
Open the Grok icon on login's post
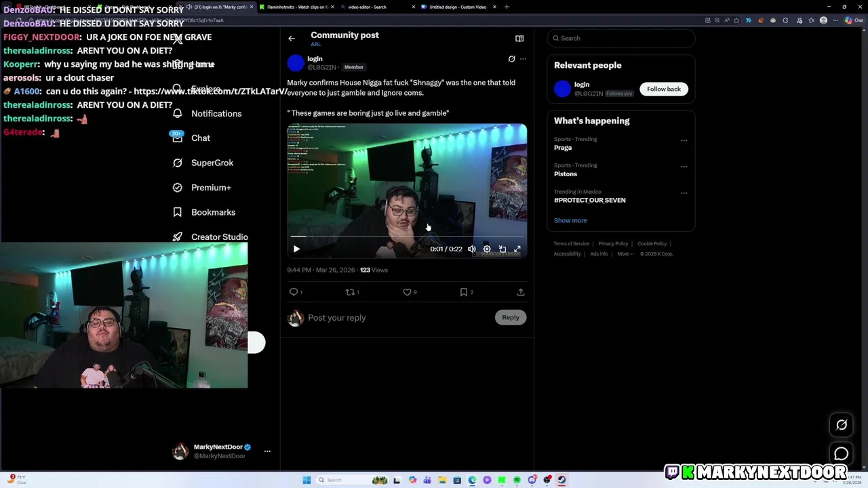pyautogui.click(x=512, y=59)
